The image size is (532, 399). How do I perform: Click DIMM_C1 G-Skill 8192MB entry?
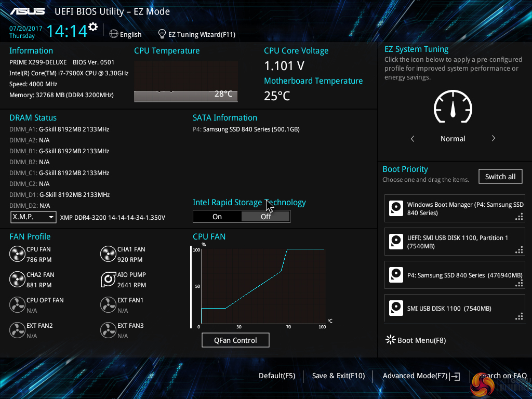point(59,172)
